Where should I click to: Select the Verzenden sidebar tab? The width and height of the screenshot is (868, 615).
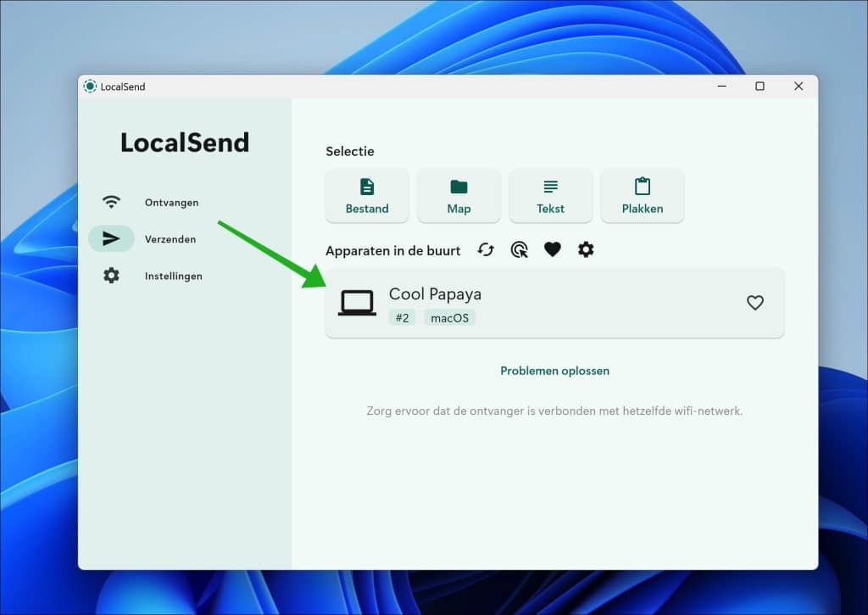pos(151,239)
